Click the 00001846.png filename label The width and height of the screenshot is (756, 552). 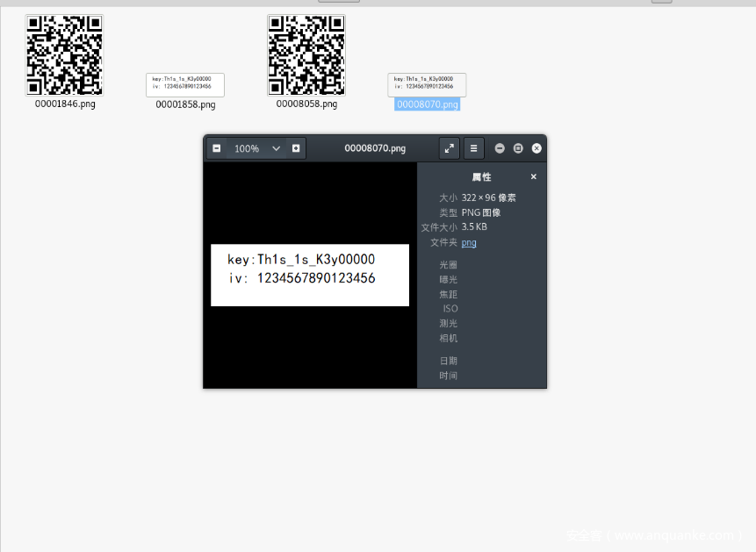click(65, 104)
